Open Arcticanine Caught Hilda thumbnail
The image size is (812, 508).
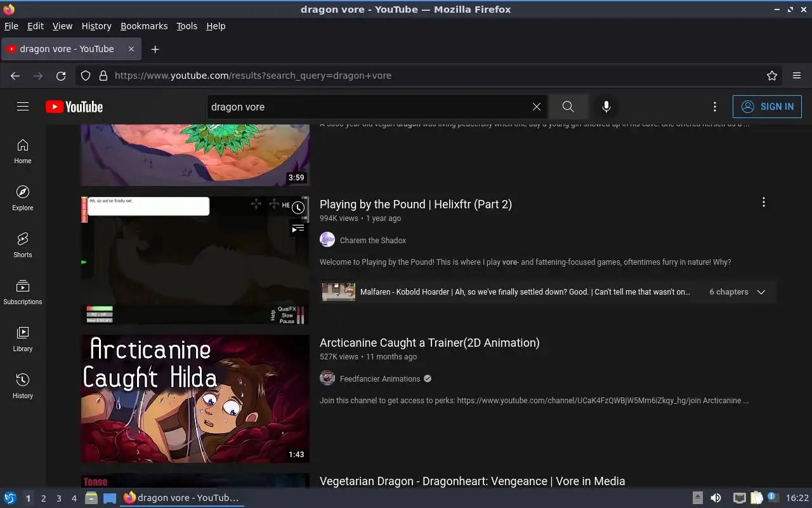point(195,399)
